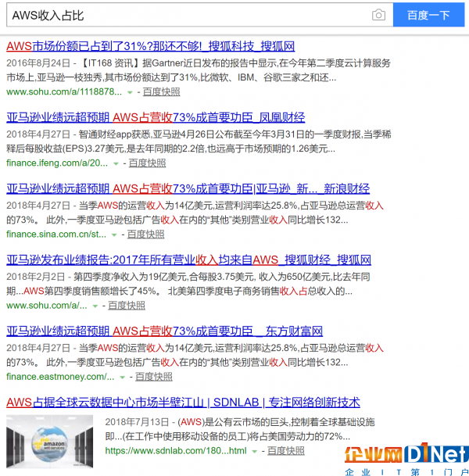Viewport: 469px width, 476px height.
Task: Click the camera image-search icon
Action: (x=378, y=15)
